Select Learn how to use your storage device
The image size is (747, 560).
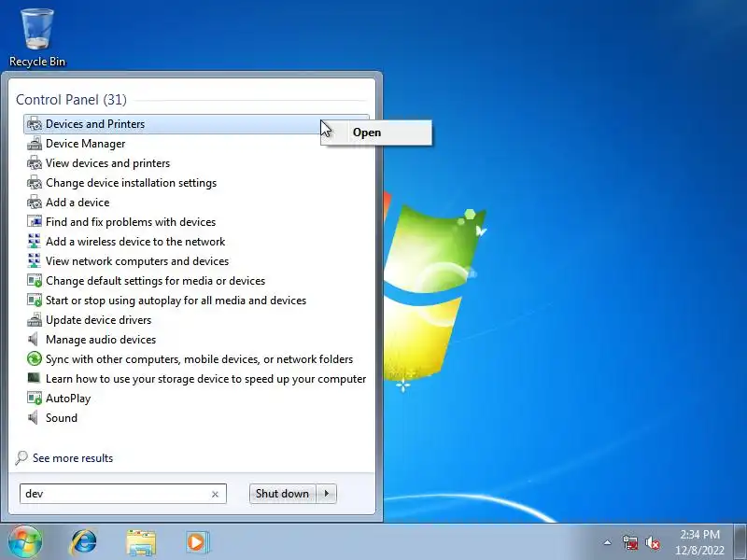coord(205,379)
